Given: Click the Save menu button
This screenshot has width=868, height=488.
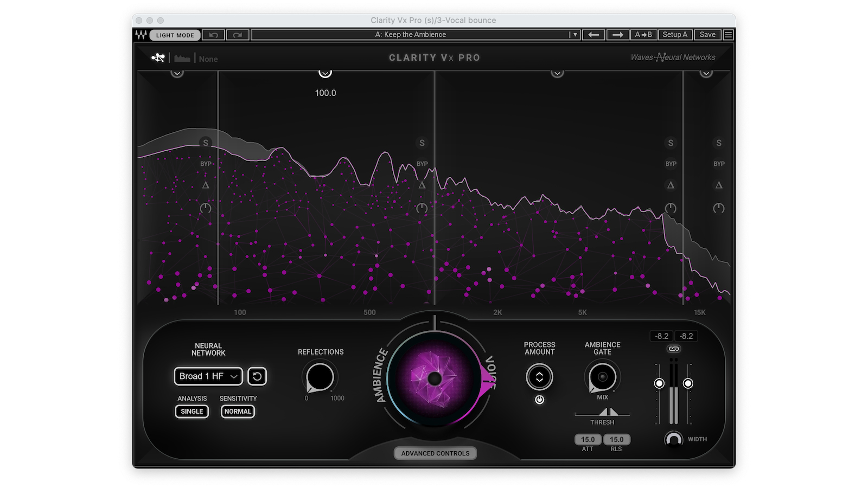Looking at the screenshot, I should click(707, 35).
